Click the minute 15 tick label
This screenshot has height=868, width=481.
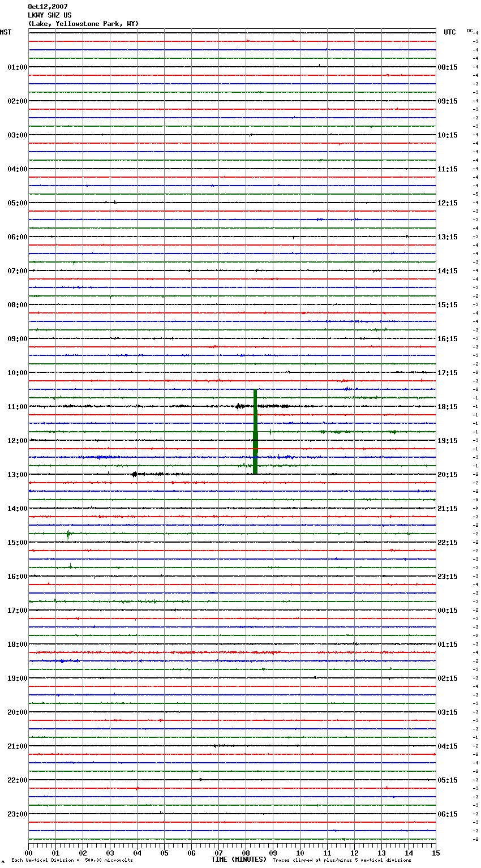click(436, 853)
